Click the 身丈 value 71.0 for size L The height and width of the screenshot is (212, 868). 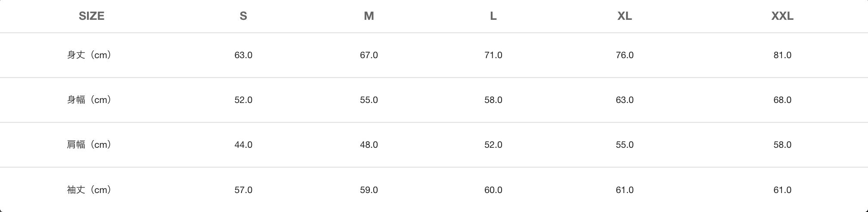pos(493,55)
